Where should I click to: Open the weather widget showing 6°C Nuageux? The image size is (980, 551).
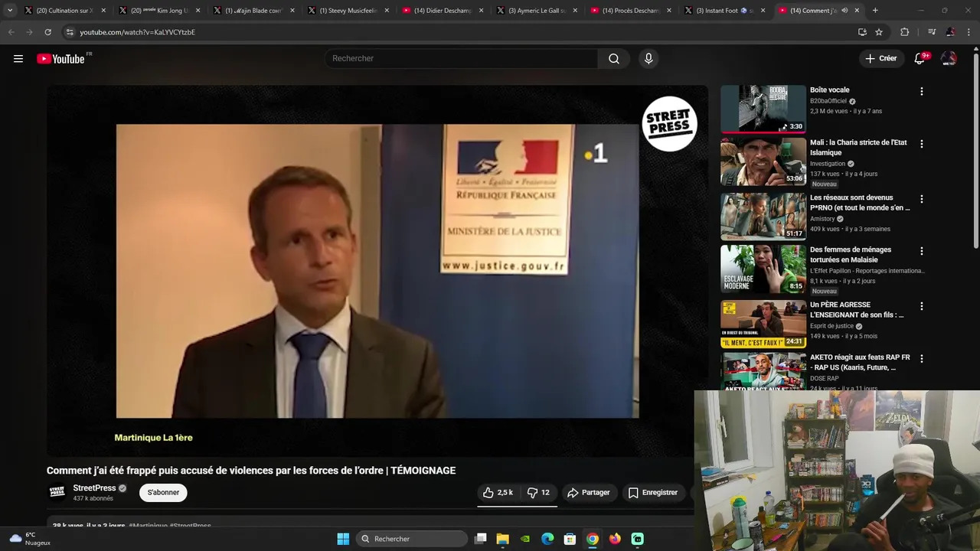pos(30,539)
